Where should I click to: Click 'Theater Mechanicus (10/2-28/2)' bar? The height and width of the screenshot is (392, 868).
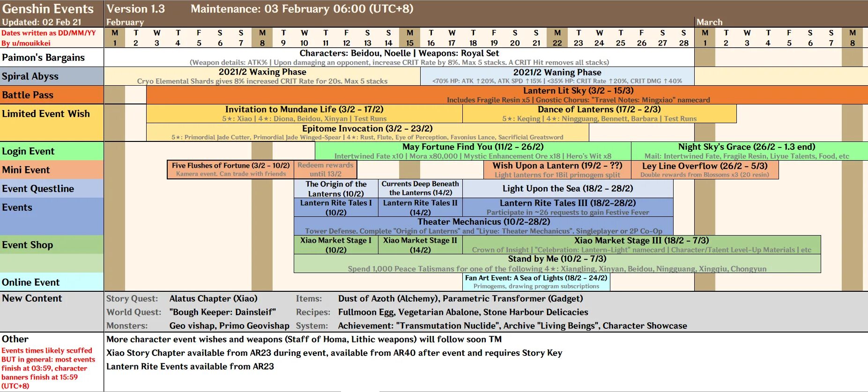[483, 226]
